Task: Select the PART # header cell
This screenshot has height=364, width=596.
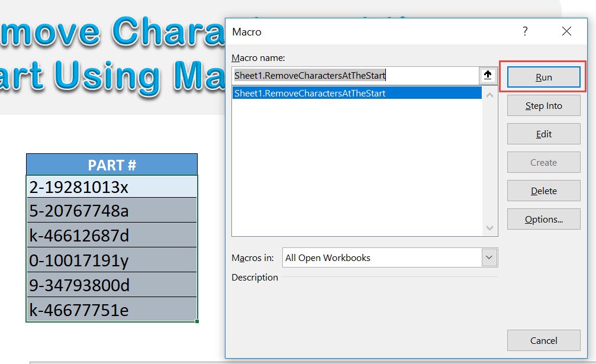Action: tap(112, 165)
